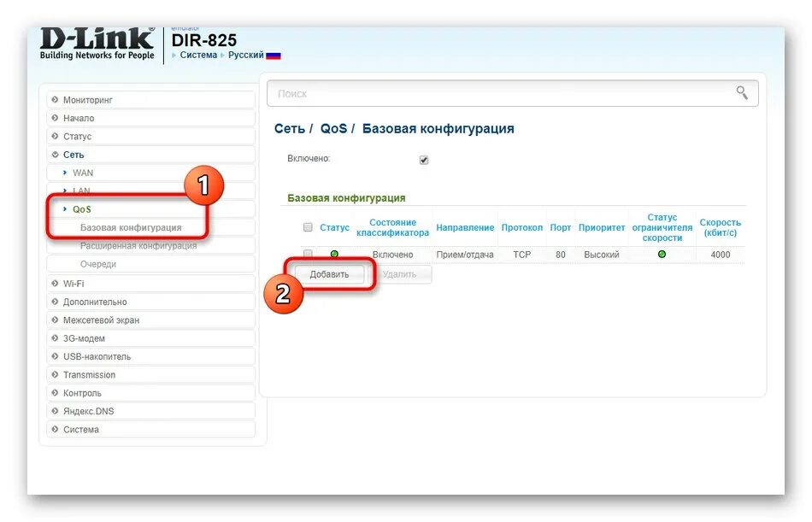
Task: Expand the Мониторинг menu section
Action: 150,100
